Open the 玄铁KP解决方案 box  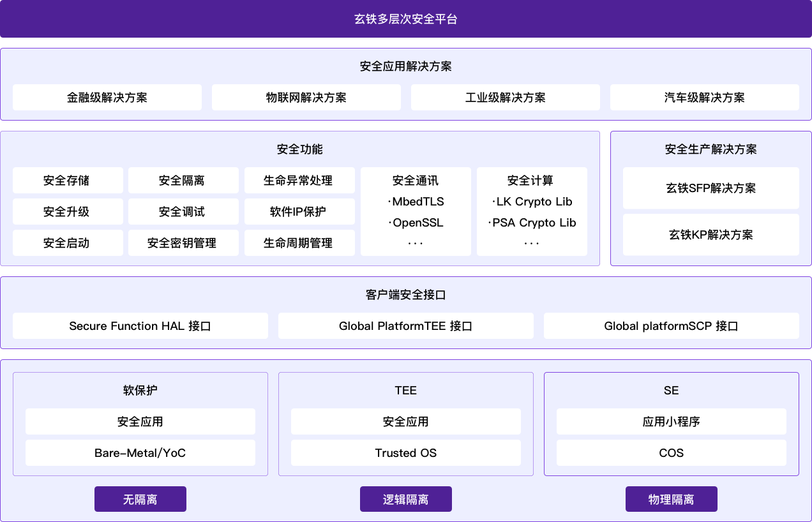pos(711,235)
